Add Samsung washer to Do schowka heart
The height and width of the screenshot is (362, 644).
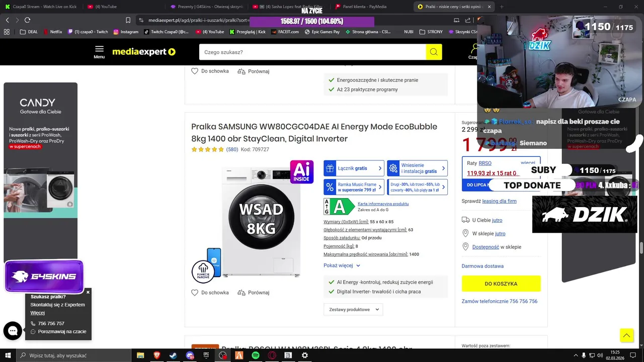point(195,293)
